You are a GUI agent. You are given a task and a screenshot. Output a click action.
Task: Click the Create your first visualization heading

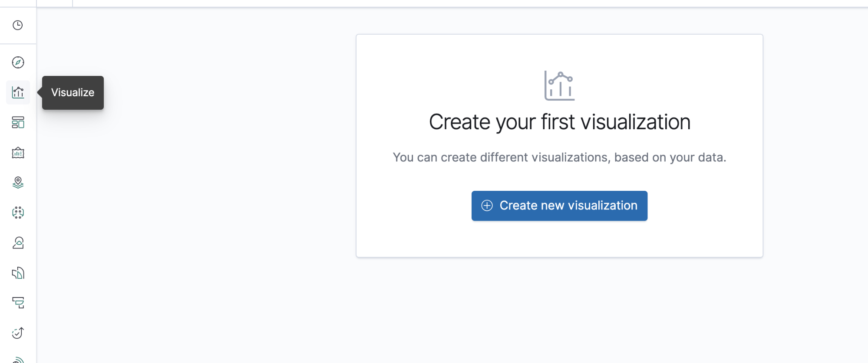(559, 122)
